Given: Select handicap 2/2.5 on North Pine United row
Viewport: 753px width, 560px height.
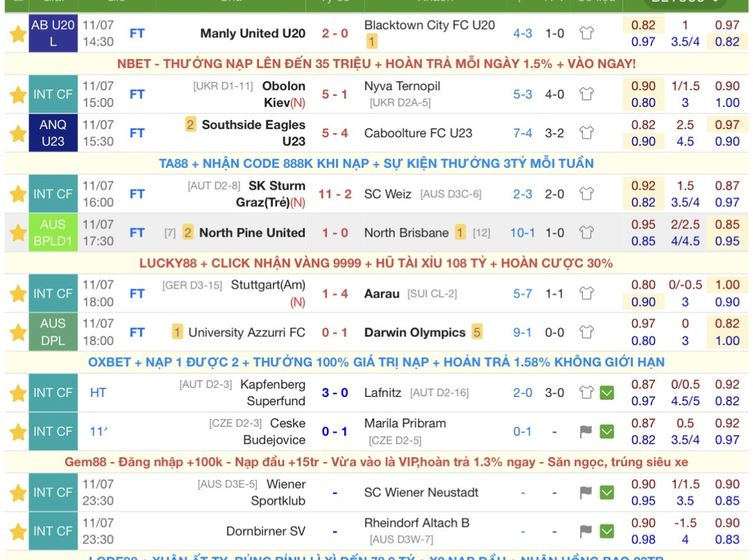Looking at the screenshot, I should coord(685,224).
